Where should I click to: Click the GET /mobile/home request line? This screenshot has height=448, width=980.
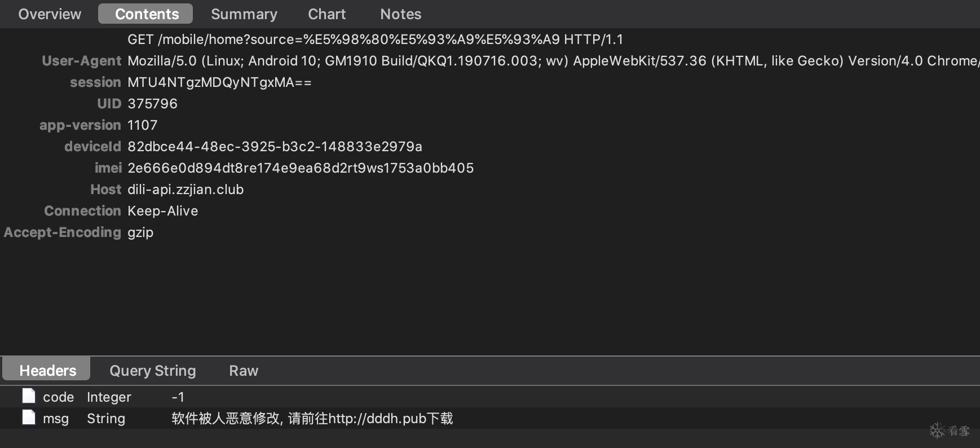(375, 39)
